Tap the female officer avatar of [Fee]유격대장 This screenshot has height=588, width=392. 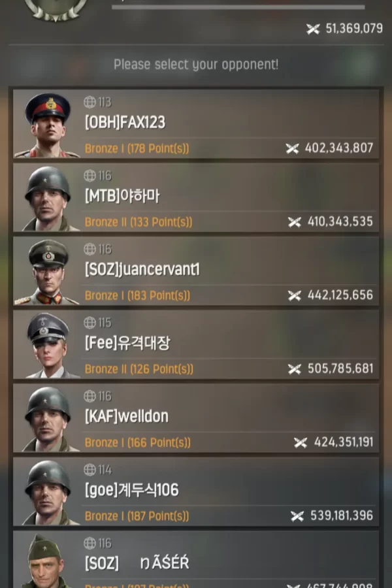[x=48, y=346]
